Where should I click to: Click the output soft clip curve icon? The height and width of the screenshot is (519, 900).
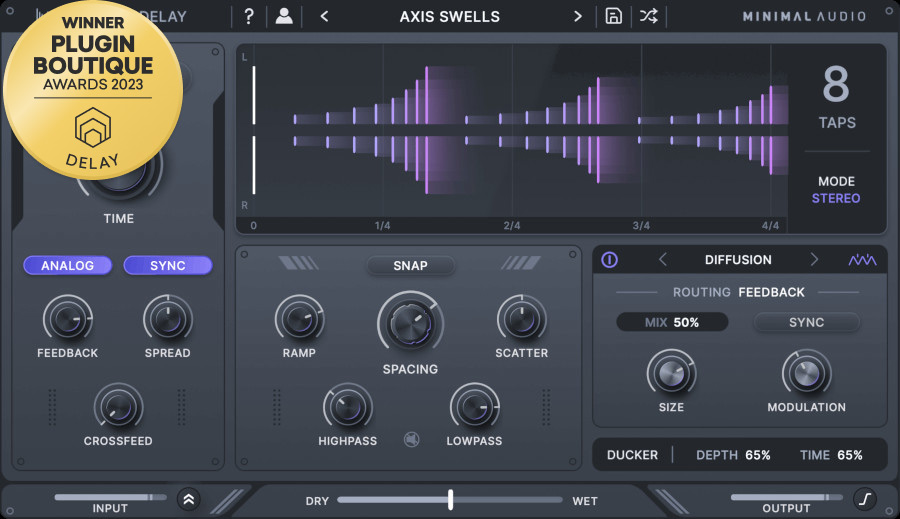click(x=864, y=498)
